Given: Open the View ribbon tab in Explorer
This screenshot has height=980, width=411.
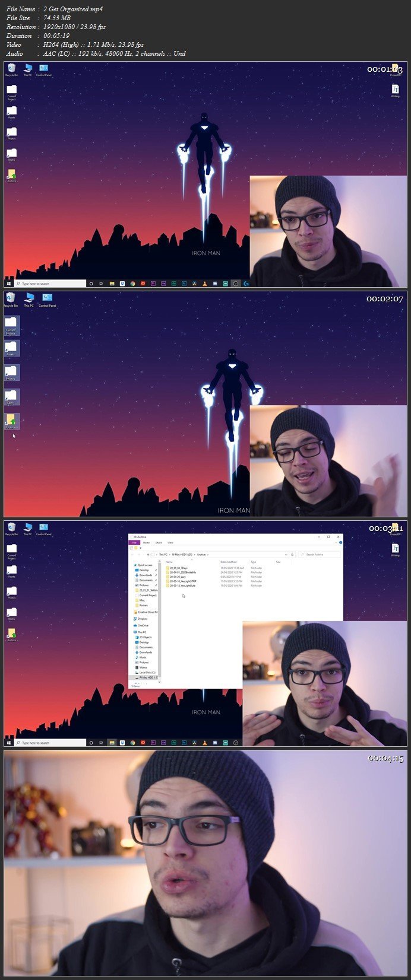Looking at the screenshot, I should [170, 543].
